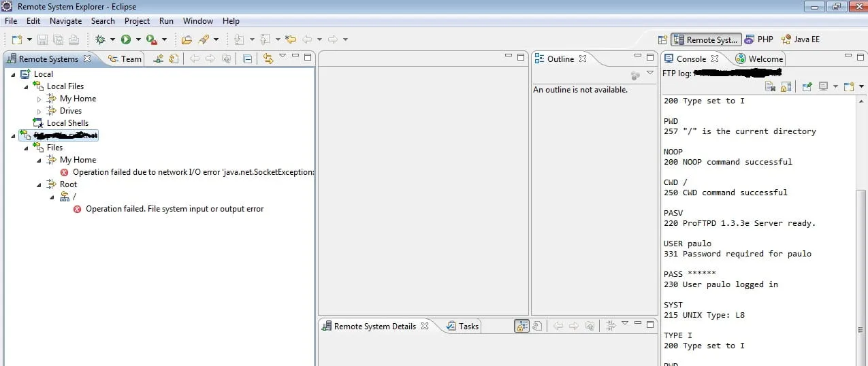Open the Navigate menu
This screenshot has width=868, height=366.
coord(65,21)
